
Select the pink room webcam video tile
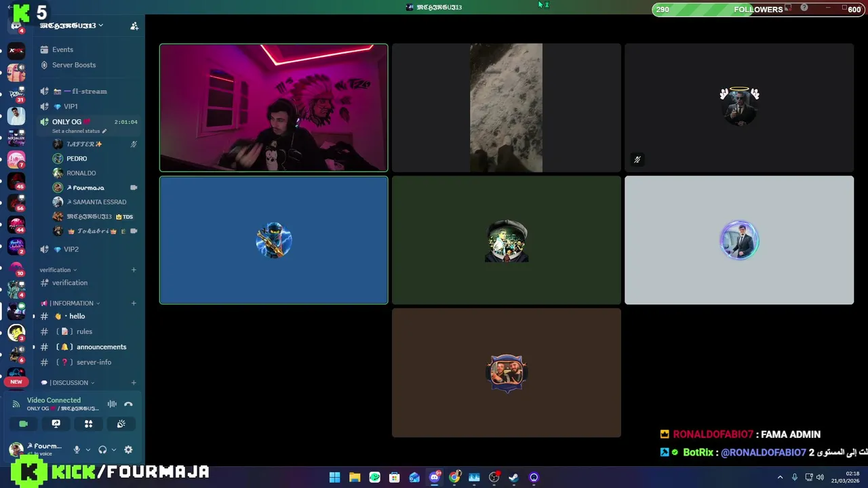coord(274,108)
